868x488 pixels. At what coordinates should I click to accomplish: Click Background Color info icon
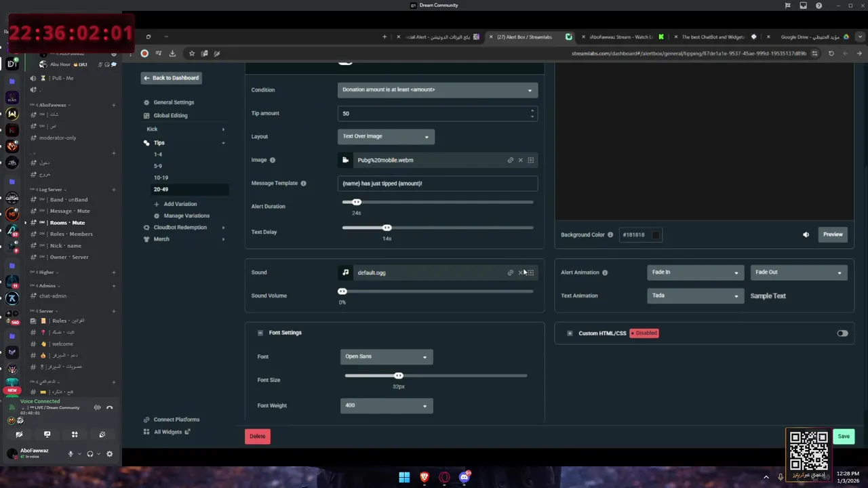click(610, 235)
